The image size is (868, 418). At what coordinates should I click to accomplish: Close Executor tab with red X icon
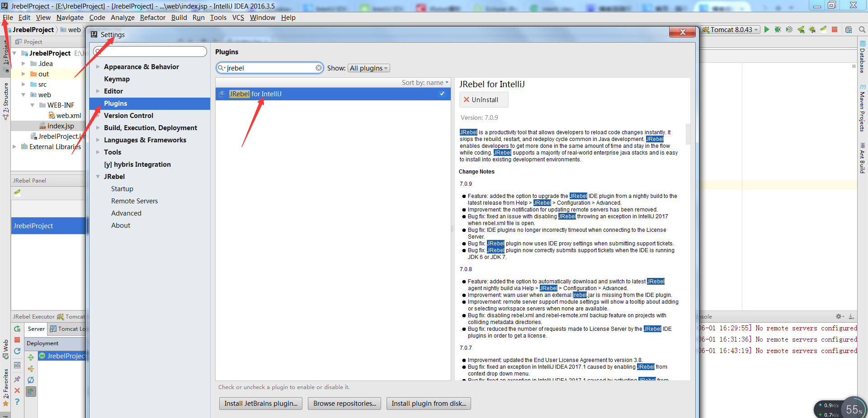17,390
